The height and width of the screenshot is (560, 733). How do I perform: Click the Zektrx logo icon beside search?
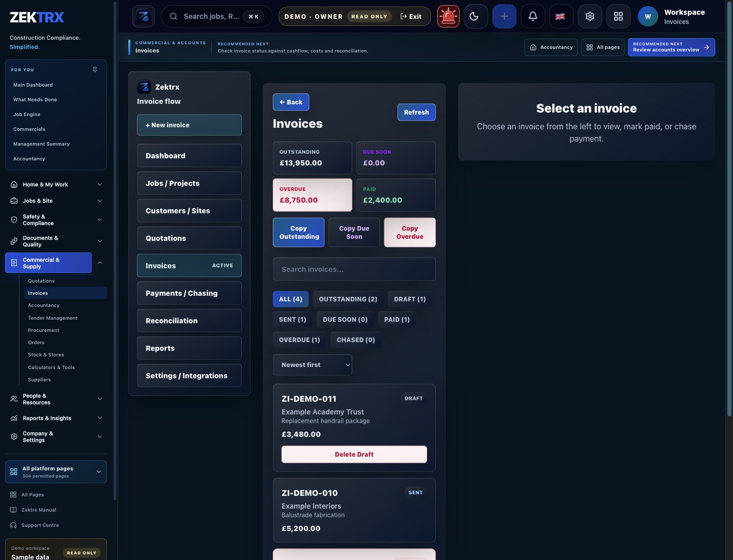coord(144,16)
